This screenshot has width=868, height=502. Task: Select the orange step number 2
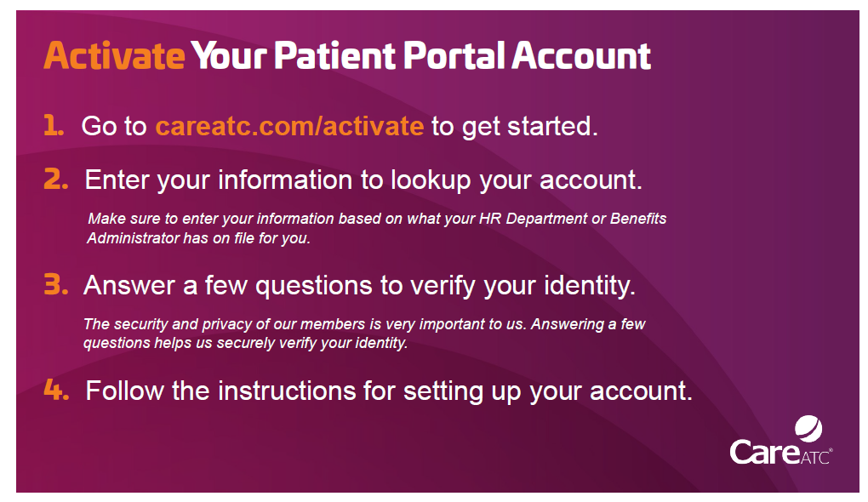pos(56,180)
